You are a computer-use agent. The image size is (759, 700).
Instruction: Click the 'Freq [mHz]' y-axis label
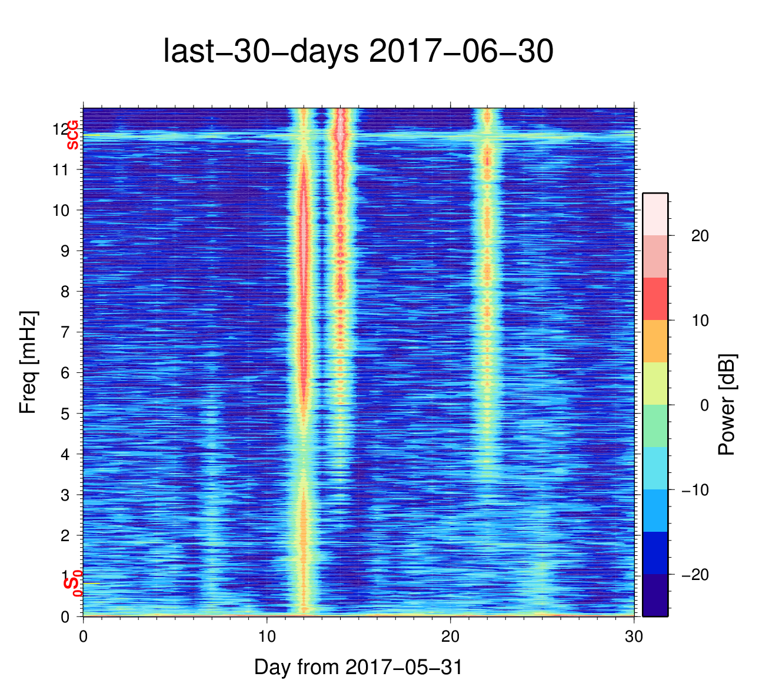pos(28,362)
